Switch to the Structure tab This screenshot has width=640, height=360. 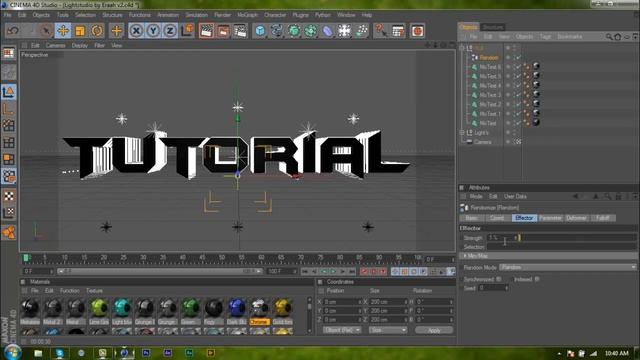click(x=493, y=27)
